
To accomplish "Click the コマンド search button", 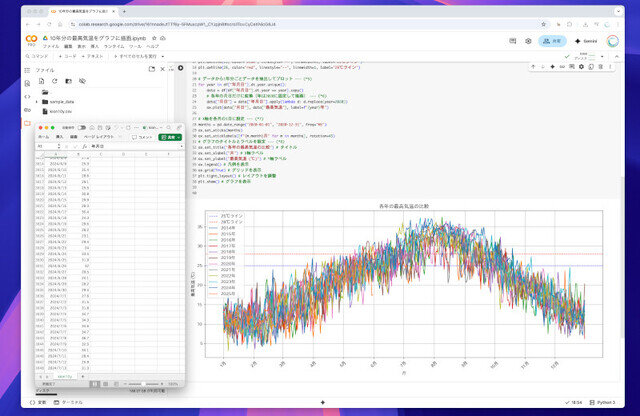I will click(37, 56).
